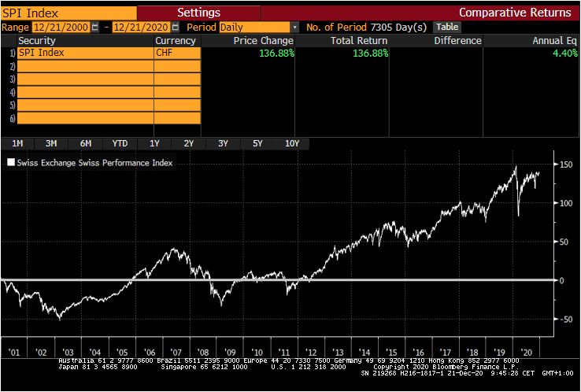Switch chart to the 3Y range
581x392 pixels.
(223, 144)
